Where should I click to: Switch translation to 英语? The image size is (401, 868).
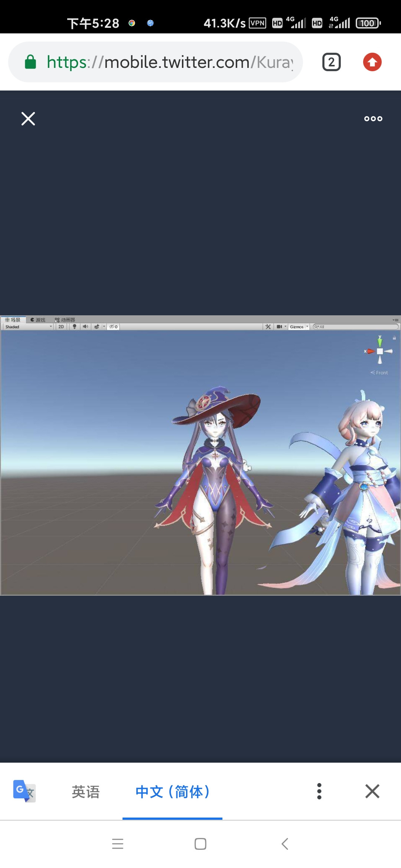(86, 792)
